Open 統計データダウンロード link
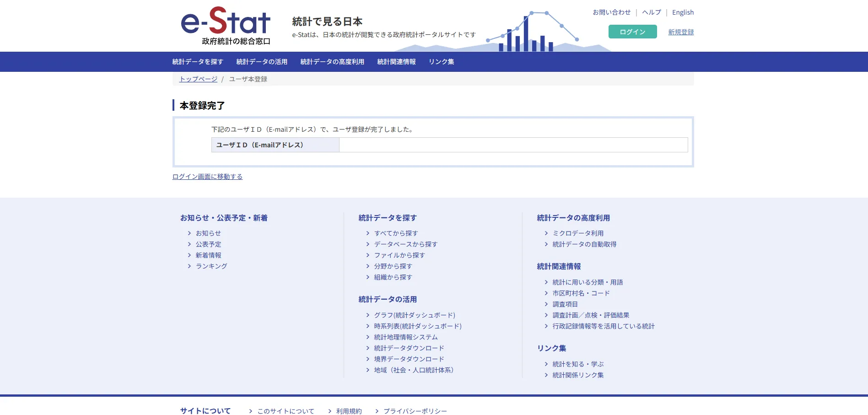 [x=409, y=348]
